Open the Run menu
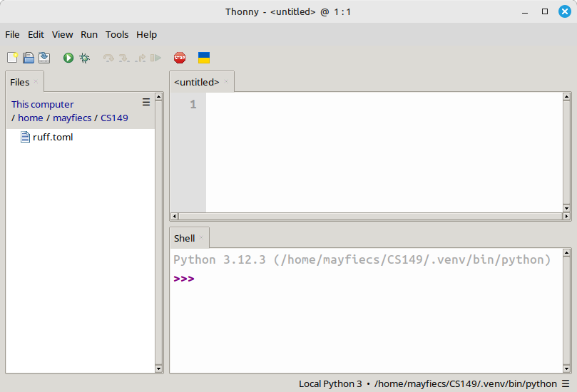 [x=89, y=34]
